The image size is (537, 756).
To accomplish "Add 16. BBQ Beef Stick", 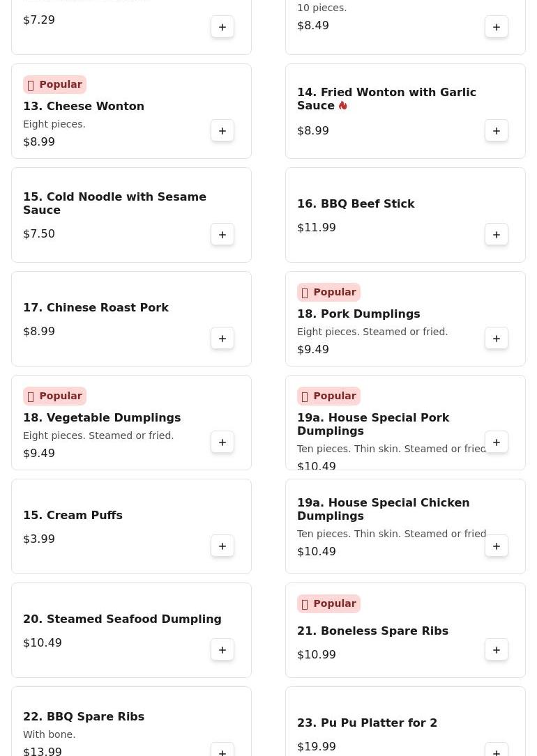I will click(x=497, y=235).
